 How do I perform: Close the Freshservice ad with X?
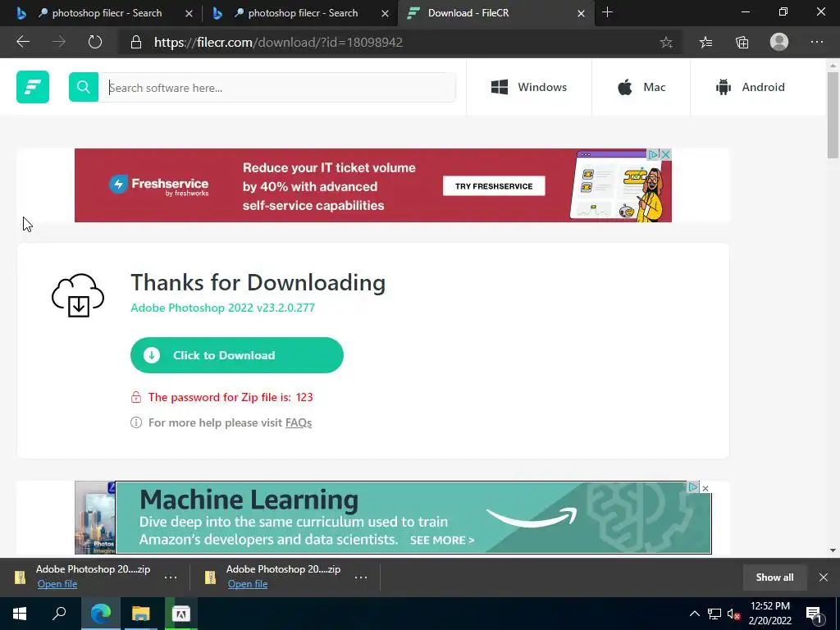tap(665, 155)
